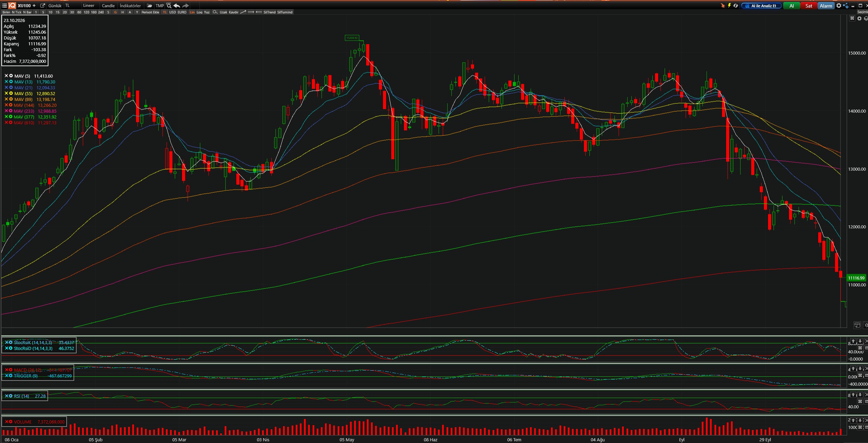This screenshot has width=868, height=443.
Task: Open the Candle chart type dropdown
Action: point(109,5)
